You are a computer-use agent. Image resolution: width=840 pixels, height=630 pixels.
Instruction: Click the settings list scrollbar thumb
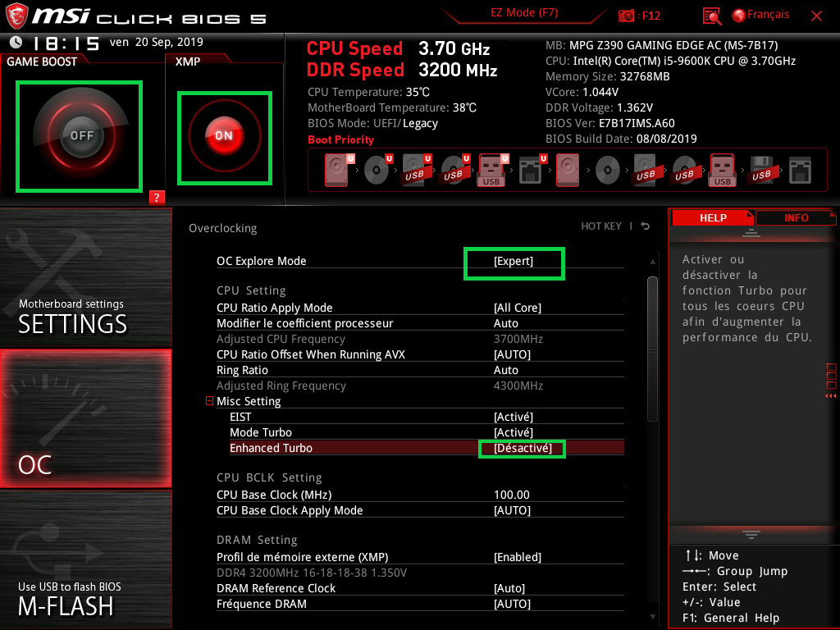click(652, 349)
